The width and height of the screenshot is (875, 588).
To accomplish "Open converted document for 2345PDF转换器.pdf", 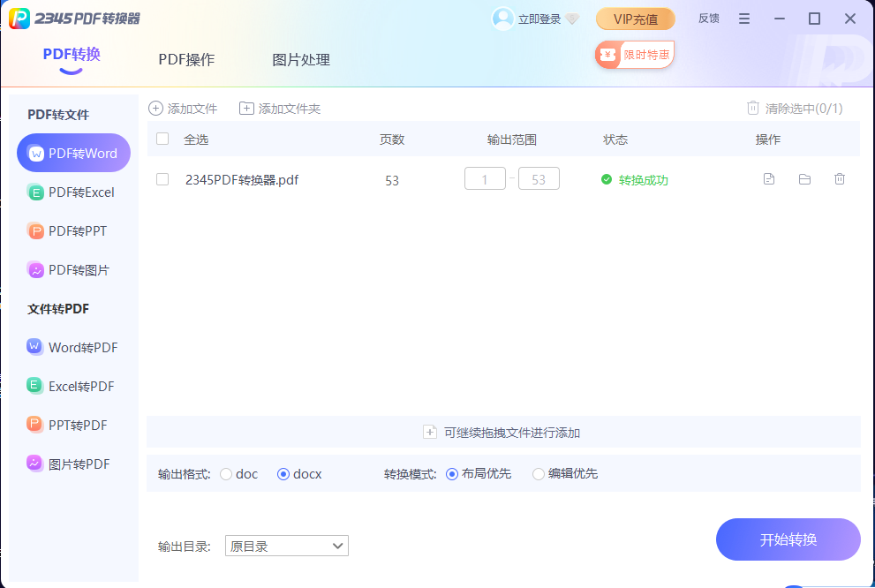I will click(x=769, y=179).
